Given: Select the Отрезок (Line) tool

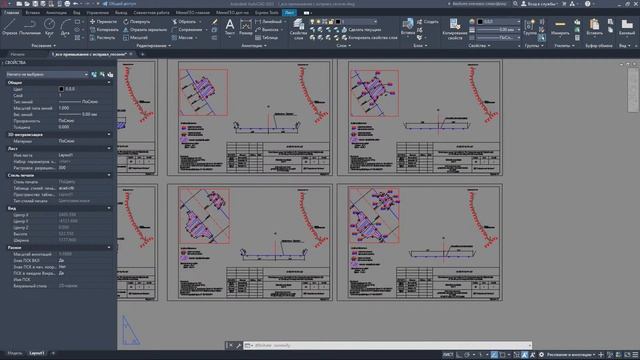Looking at the screenshot, I should pyautogui.click(x=9, y=27).
